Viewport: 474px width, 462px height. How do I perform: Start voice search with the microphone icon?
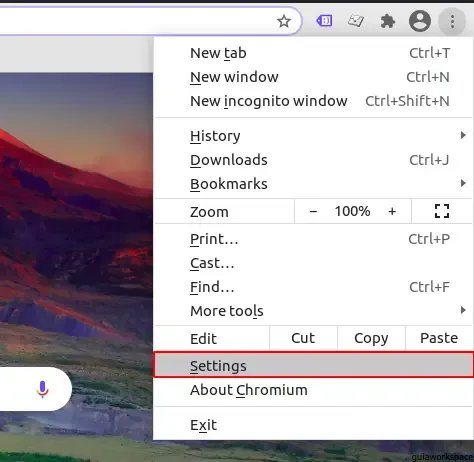coord(42,389)
